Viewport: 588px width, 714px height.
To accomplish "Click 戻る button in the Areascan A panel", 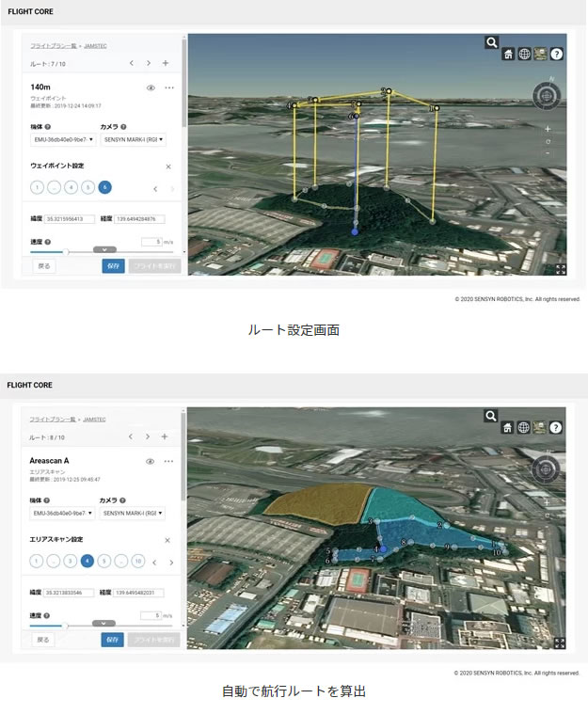I will [x=43, y=640].
